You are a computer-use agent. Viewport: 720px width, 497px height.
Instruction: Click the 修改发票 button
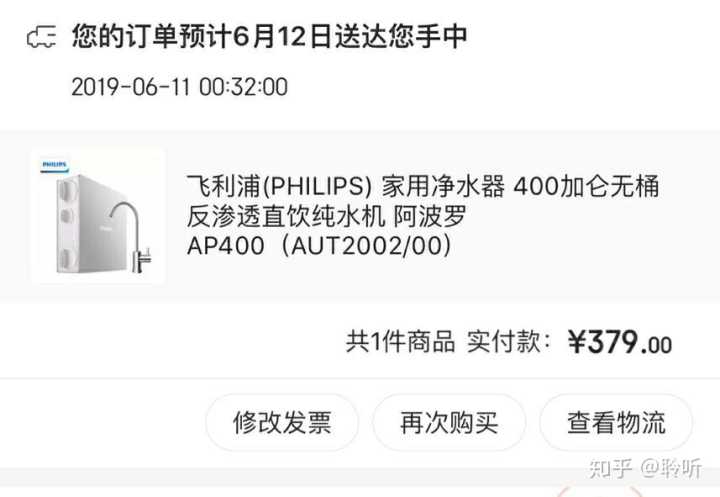282,423
